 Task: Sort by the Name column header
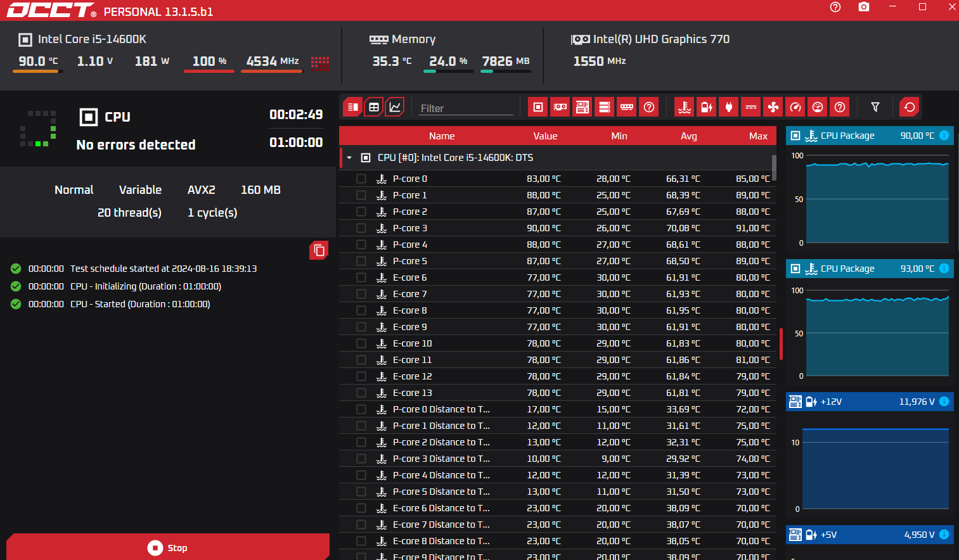(x=442, y=136)
